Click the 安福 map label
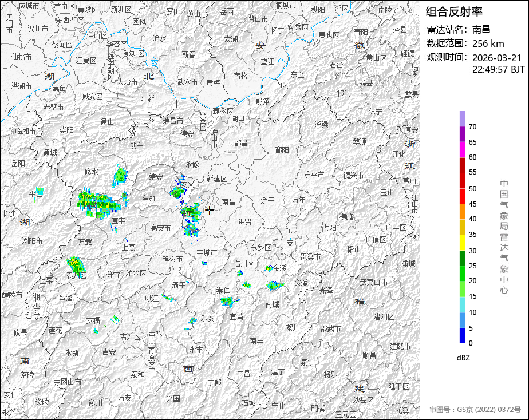This screenshot has width=529, height=420. coord(93,320)
